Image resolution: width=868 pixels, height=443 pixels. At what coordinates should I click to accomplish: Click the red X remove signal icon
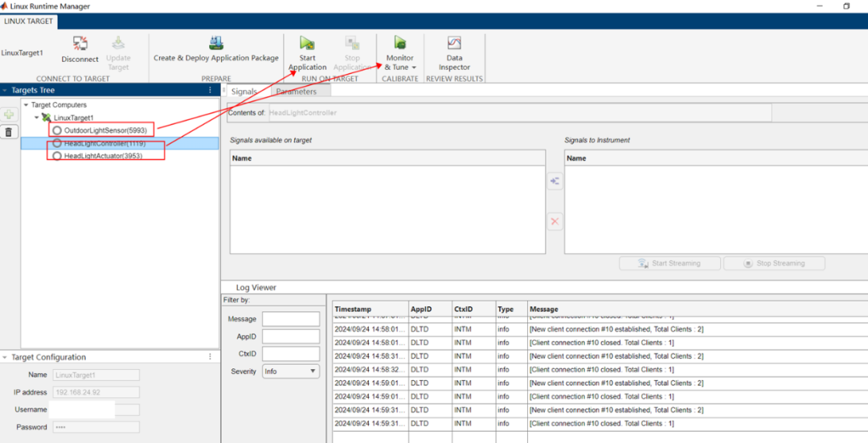point(555,222)
